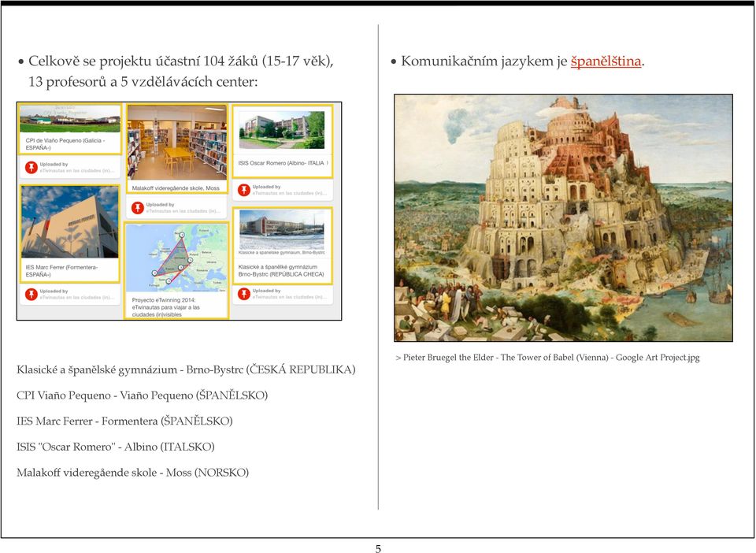
Task: Click red pin icon under Klasické a španělské gymnázium card
Action: pos(244,294)
